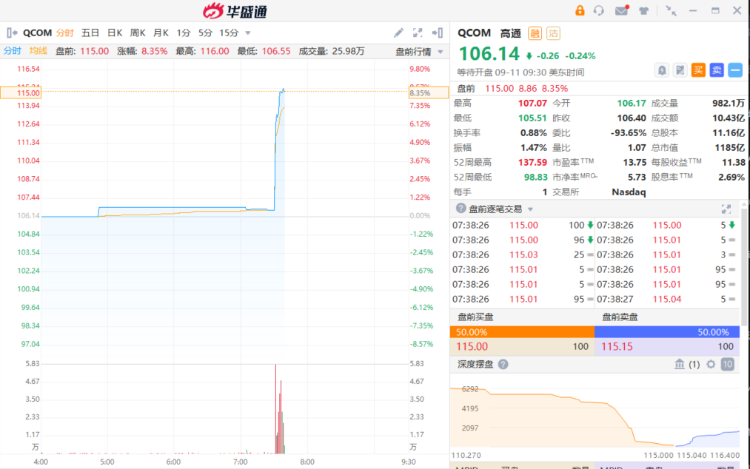750x469 pixels.
Task: Click the light blue minus button
Action: [735, 70]
